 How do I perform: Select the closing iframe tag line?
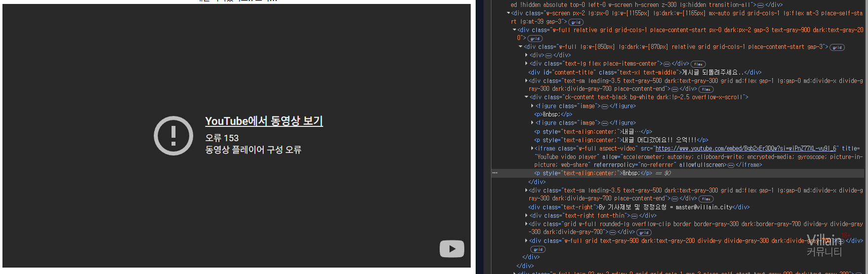click(x=749, y=165)
